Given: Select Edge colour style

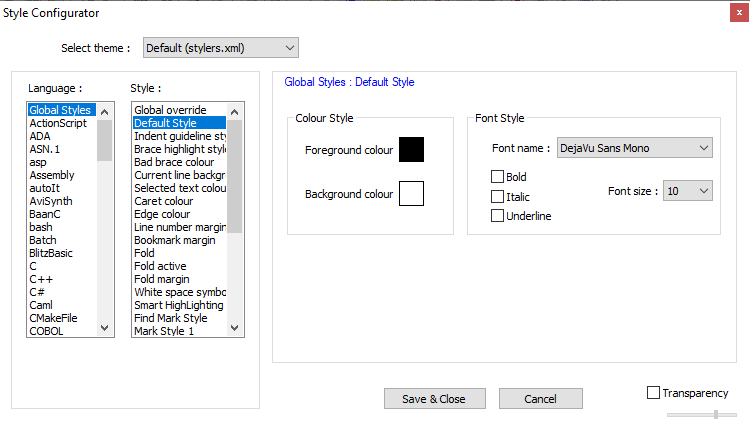Looking at the screenshot, I should (179, 214).
